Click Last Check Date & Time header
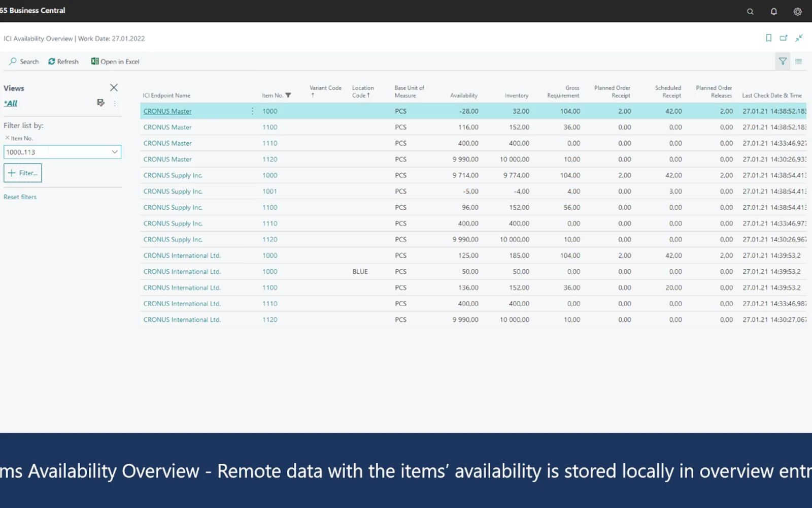This screenshot has height=508, width=812. pos(771,96)
